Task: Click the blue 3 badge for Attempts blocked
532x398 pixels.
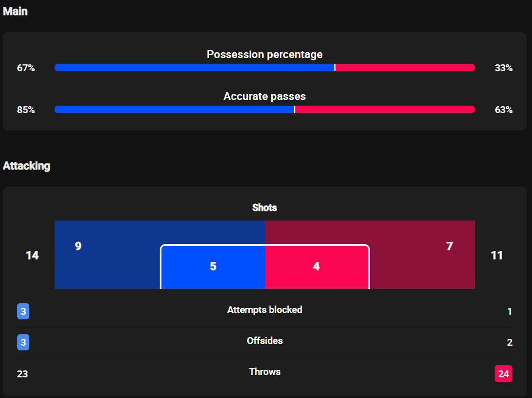Action: tap(23, 311)
